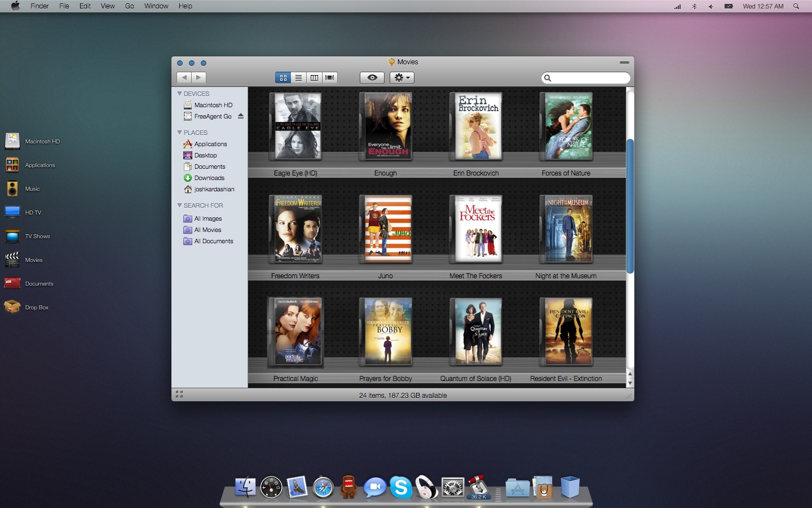Open the Action gear dropdown menu
Image resolution: width=812 pixels, height=508 pixels.
(x=402, y=78)
